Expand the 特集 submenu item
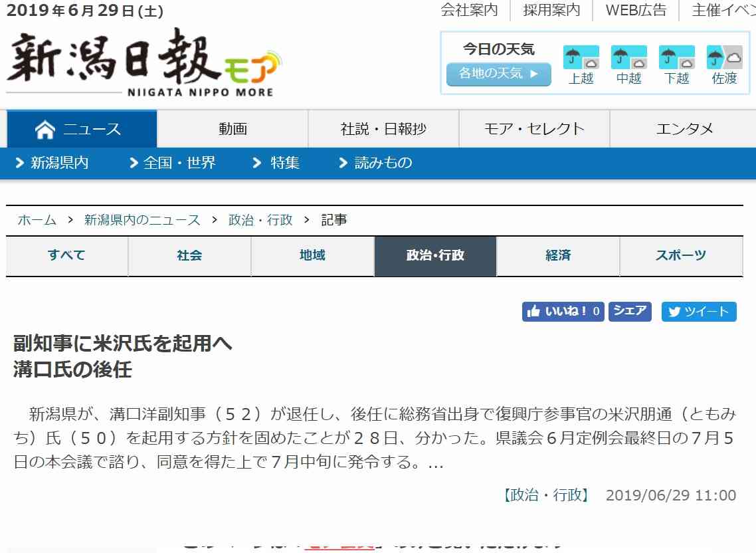The height and width of the screenshot is (553, 756). 276,163
